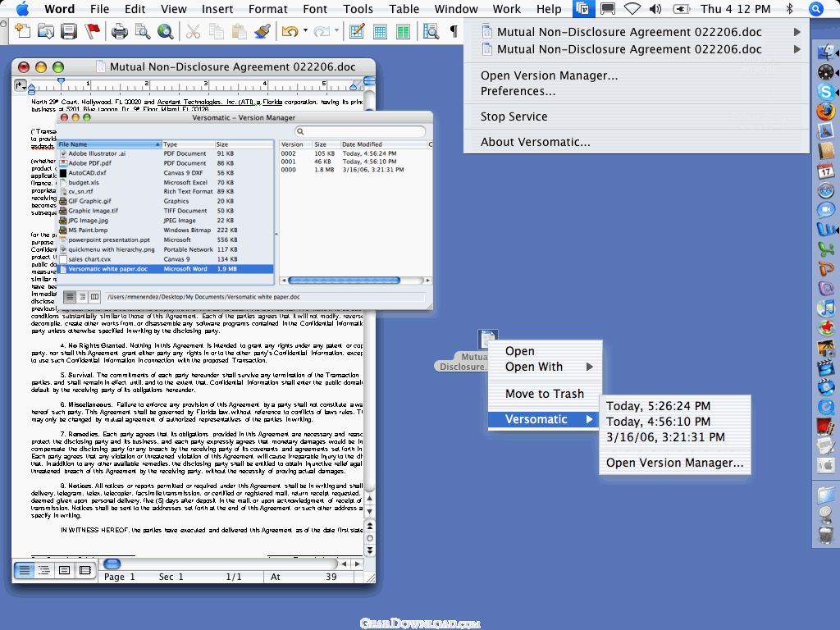Click the Paste clipboard icon

[239, 32]
